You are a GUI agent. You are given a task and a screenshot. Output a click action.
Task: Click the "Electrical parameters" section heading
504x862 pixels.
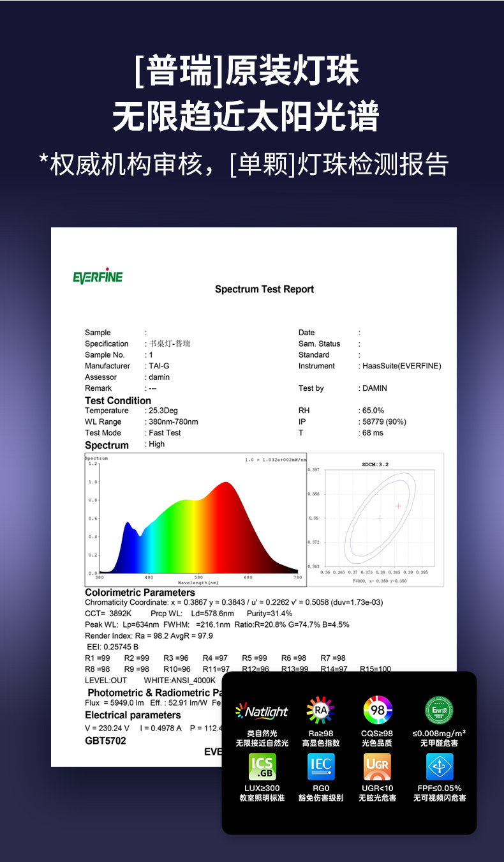click(133, 715)
